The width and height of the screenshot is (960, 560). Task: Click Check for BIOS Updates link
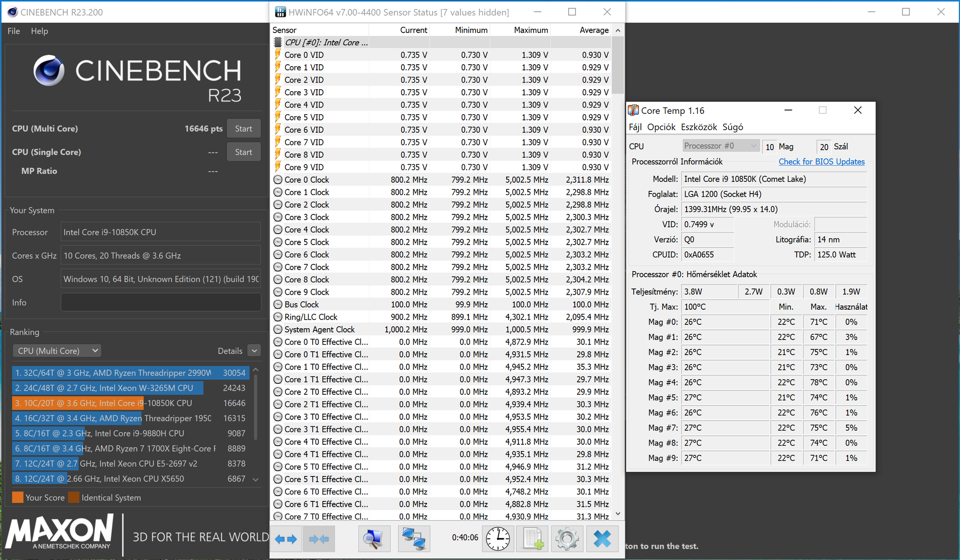pyautogui.click(x=822, y=161)
